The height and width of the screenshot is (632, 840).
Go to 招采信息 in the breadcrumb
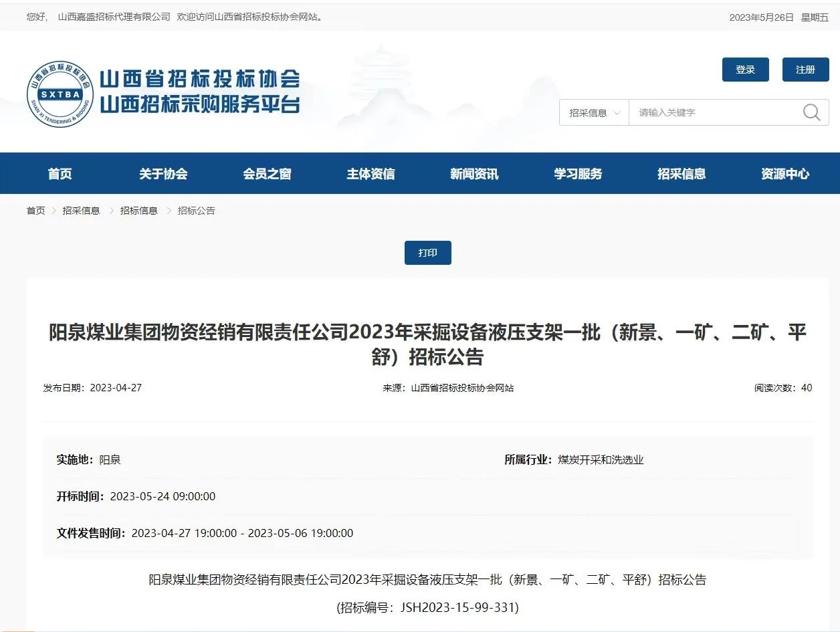[81, 211]
